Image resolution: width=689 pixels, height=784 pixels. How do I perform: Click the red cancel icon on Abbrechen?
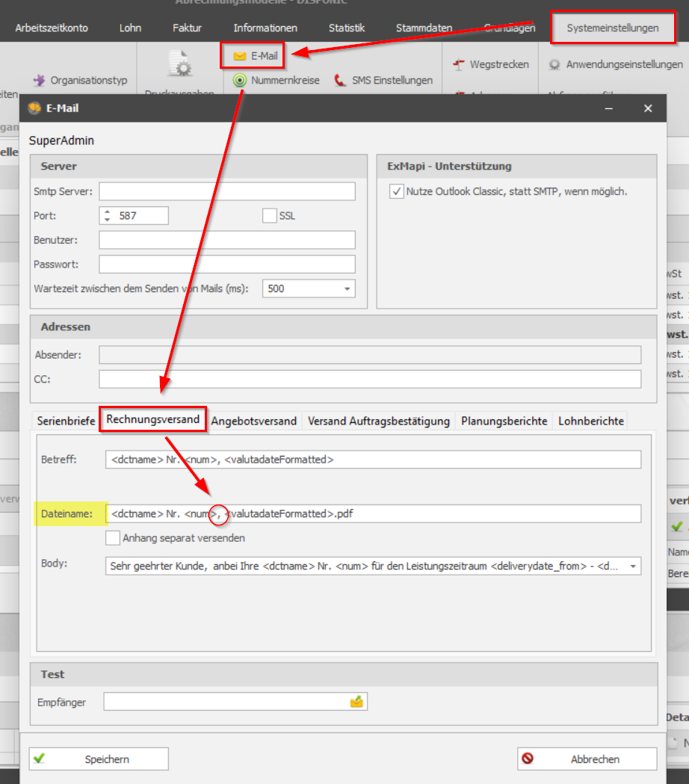[528, 759]
